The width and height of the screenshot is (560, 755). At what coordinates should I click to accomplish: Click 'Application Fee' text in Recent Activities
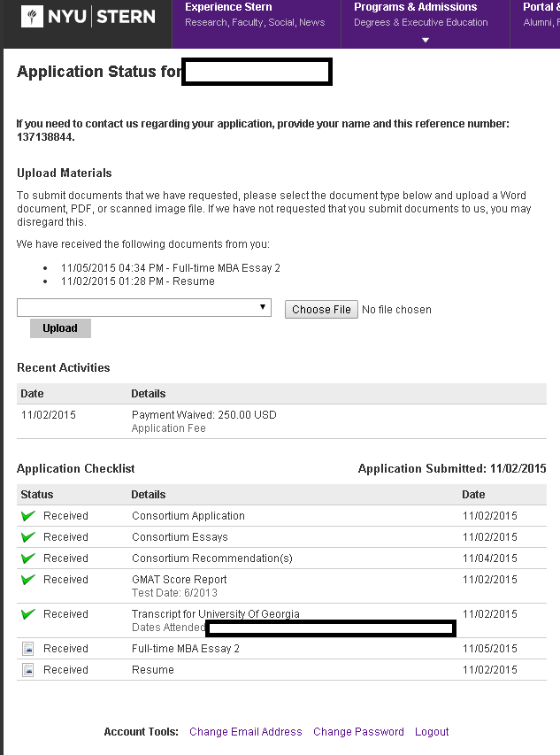(x=168, y=428)
